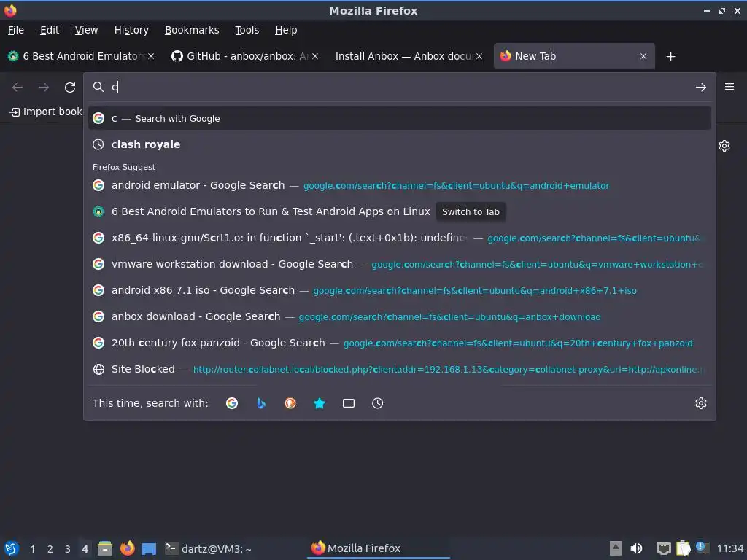This screenshot has height=560, width=747.
Task: Open the hamburger application menu
Action: point(729,87)
